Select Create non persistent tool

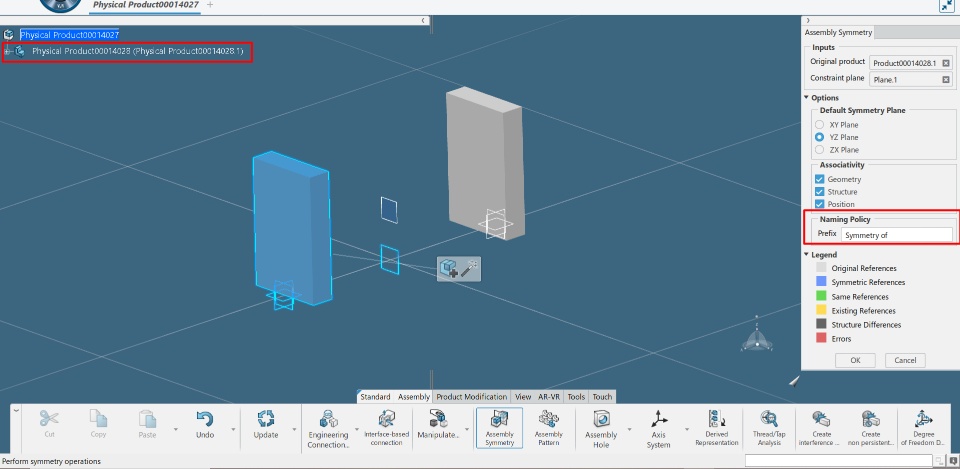871,427
